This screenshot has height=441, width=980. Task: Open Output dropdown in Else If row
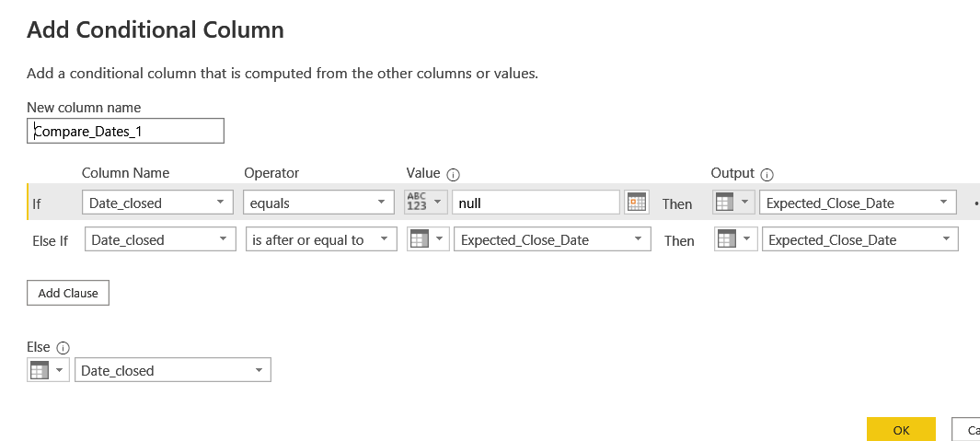click(860, 239)
